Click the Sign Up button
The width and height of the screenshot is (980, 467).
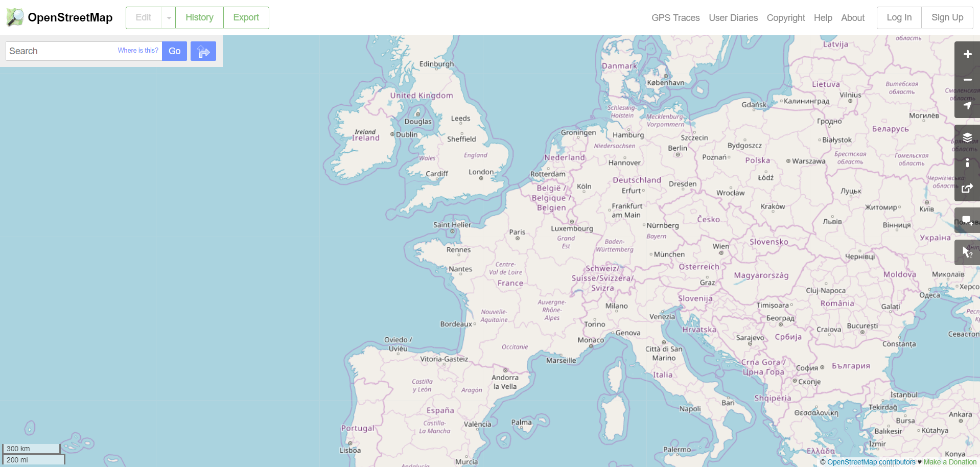pyautogui.click(x=947, y=18)
